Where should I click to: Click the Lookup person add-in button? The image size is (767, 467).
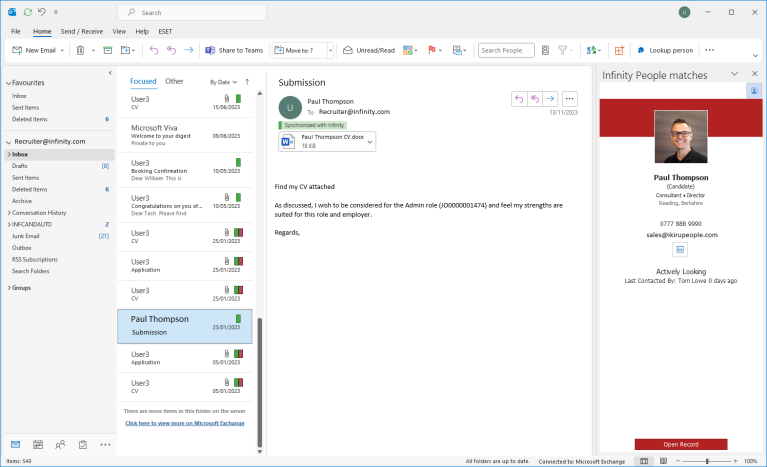tap(663, 50)
